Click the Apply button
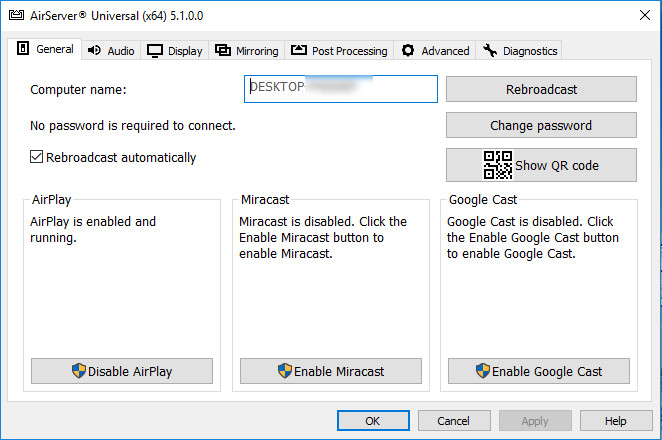 (x=535, y=421)
